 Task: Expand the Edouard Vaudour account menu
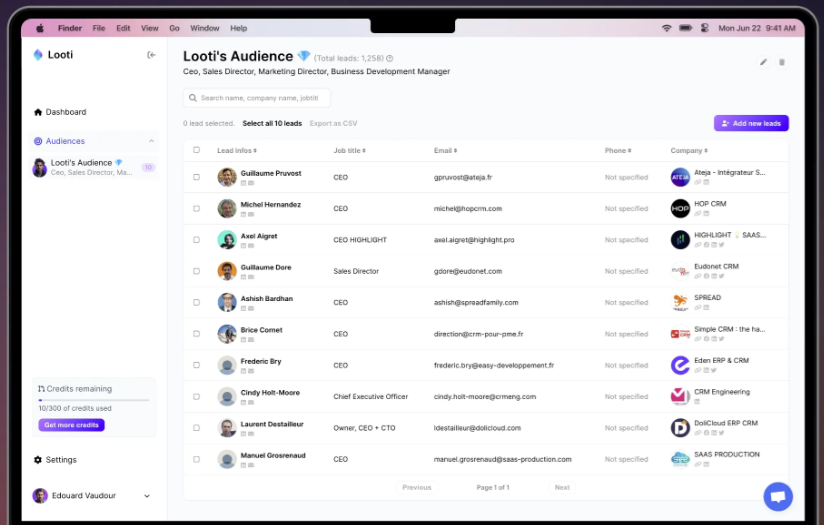click(x=147, y=496)
